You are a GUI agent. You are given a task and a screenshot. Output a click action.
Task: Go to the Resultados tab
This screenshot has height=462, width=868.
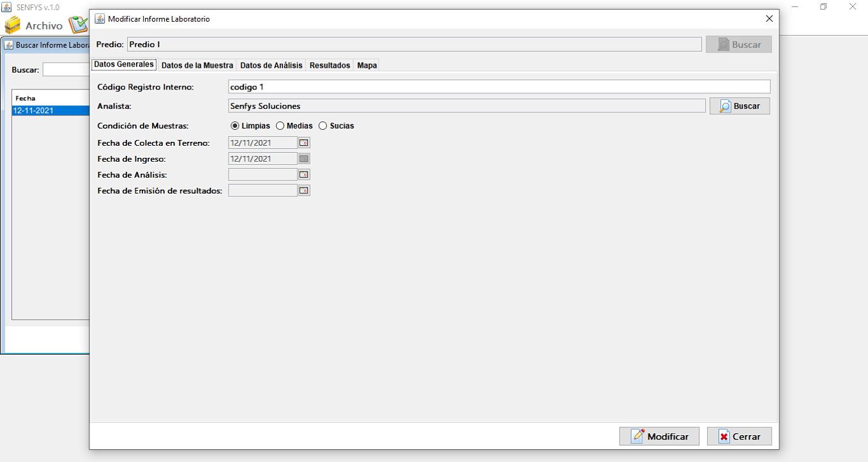click(330, 65)
